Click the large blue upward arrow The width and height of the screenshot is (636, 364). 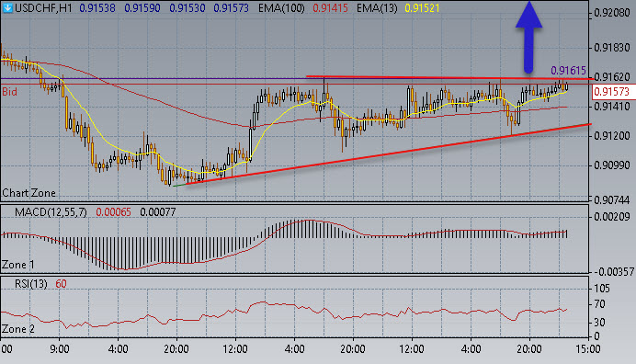528,38
